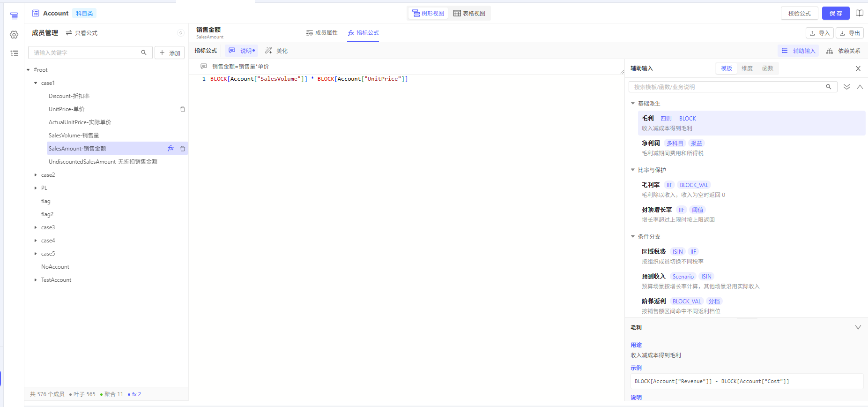Click the 导入 button
Image resolution: width=868 pixels, height=407 pixels.
(820, 33)
